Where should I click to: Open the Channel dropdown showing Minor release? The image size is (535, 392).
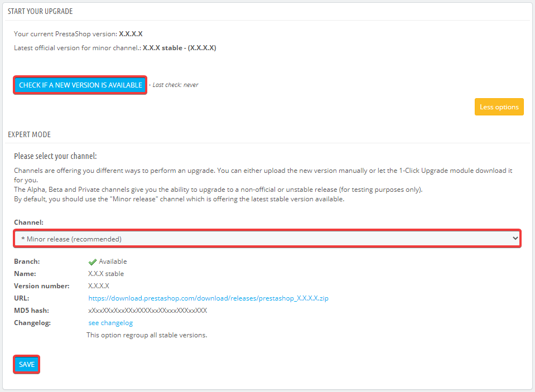[267, 239]
